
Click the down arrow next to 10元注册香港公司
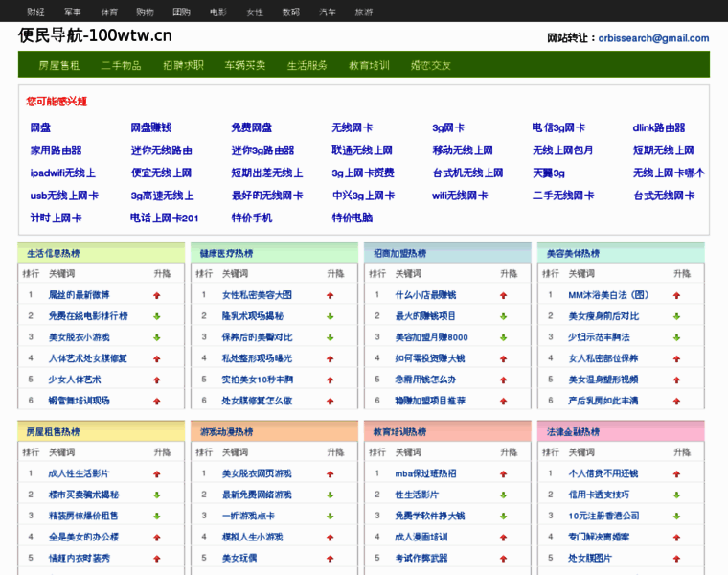coord(676,517)
